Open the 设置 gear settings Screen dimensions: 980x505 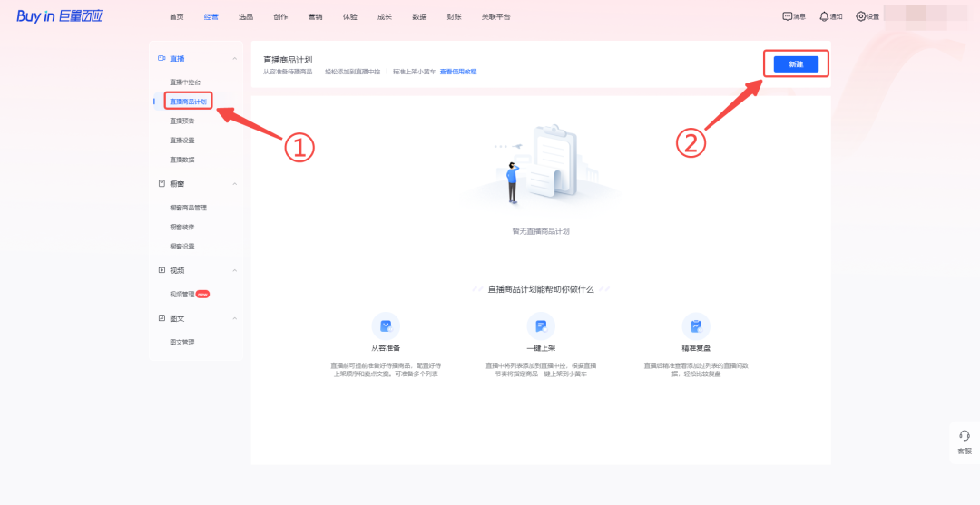pos(860,16)
